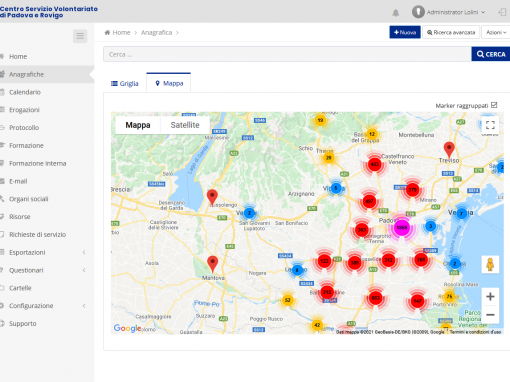The image size is (510, 382).
Task: Zoom out on the map
Action: pyautogui.click(x=490, y=315)
